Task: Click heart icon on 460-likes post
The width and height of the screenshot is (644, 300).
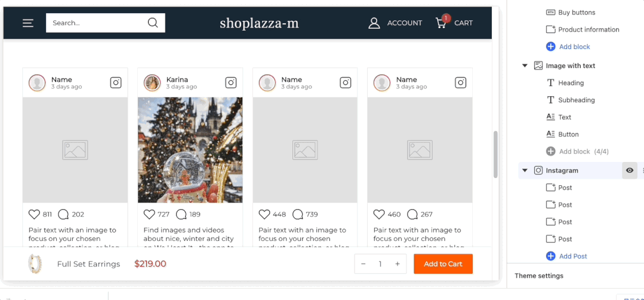Action: coord(379,215)
